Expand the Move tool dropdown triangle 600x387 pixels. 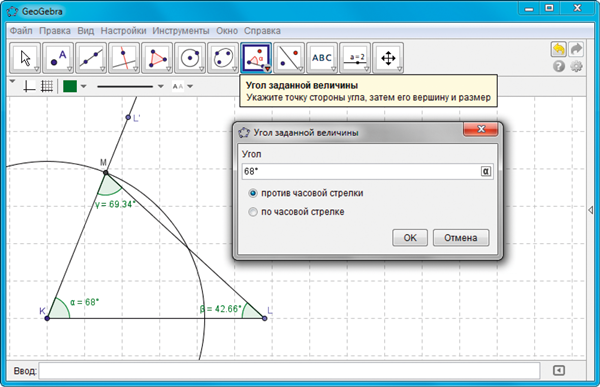click(37, 69)
